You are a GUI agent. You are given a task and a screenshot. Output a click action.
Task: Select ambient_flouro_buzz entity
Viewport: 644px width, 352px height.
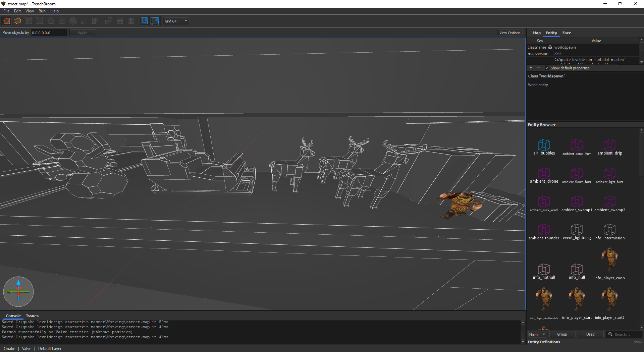pyautogui.click(x=577, y=175)
